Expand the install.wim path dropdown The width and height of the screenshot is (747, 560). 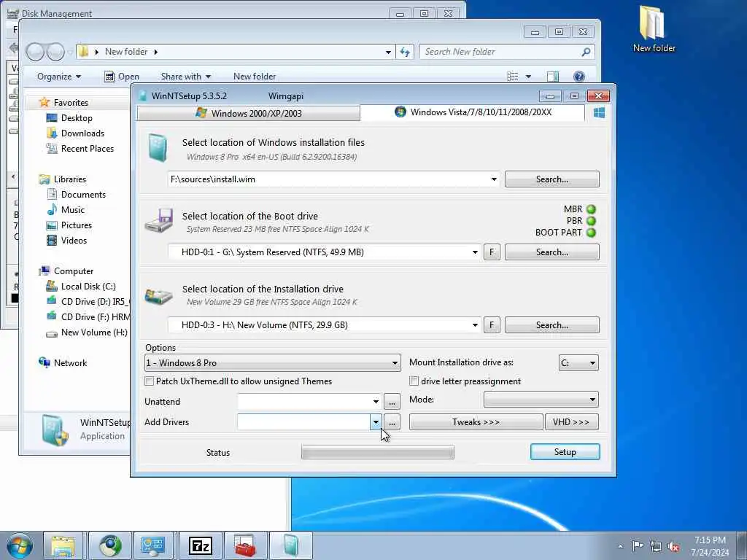(494, 179)
